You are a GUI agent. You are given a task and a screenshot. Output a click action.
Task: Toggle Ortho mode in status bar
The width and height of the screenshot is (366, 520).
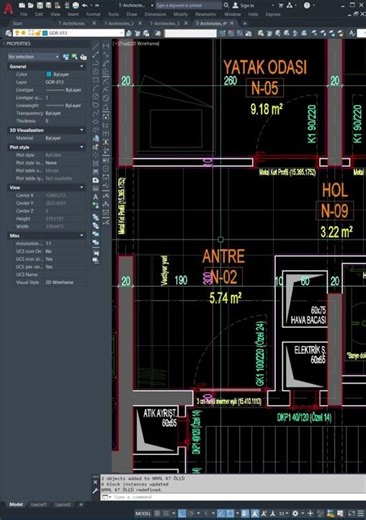tap(182, 513)
